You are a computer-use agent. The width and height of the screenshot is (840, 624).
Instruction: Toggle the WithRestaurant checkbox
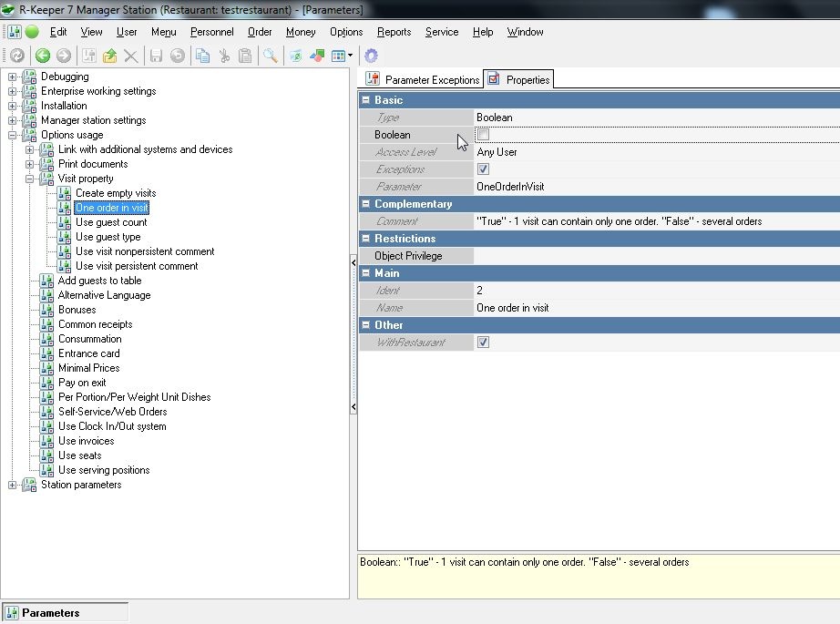[483, 343]
